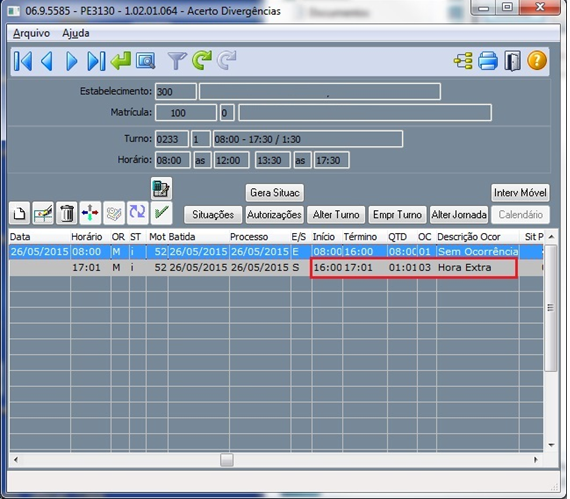Viewport: 570px width, 499px height.
Task: Click the scroll up arrow of grid
Action: click(x=551, y=237)
